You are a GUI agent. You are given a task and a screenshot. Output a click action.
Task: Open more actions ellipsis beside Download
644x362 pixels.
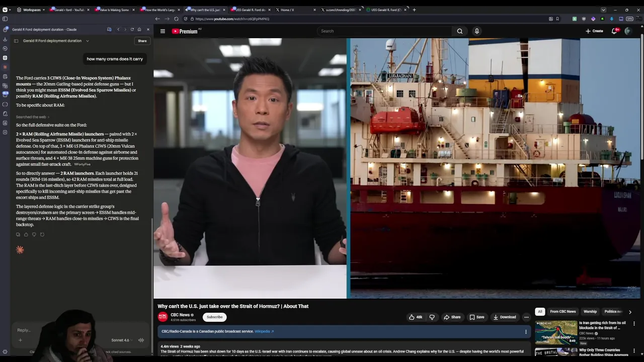[x=526, y=317]
